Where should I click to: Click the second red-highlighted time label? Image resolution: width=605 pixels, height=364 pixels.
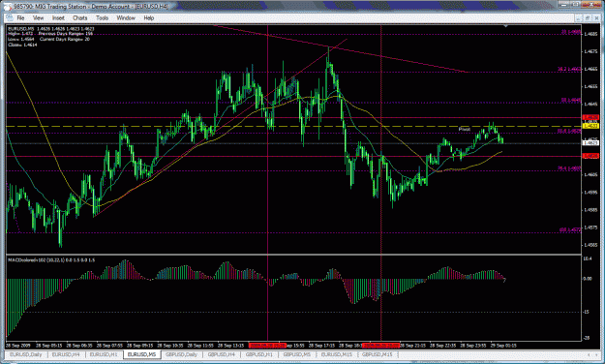[x=380, y=346]
